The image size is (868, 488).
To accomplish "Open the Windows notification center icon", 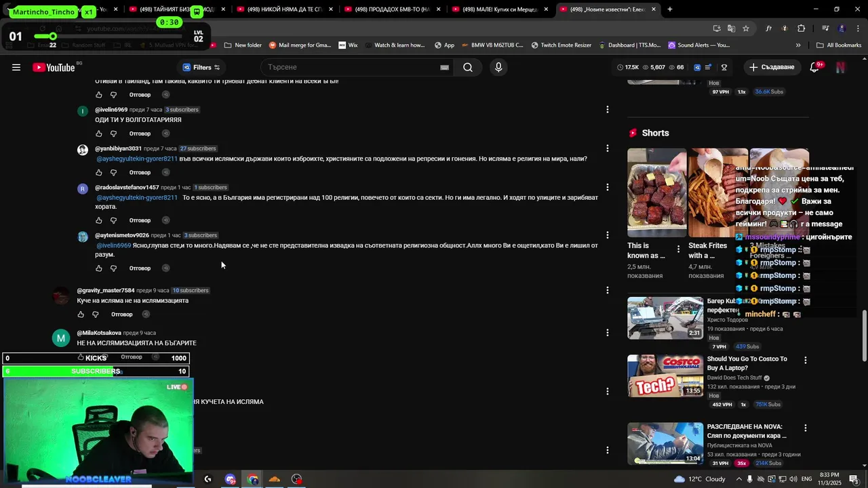I will [x=854, y=479].
